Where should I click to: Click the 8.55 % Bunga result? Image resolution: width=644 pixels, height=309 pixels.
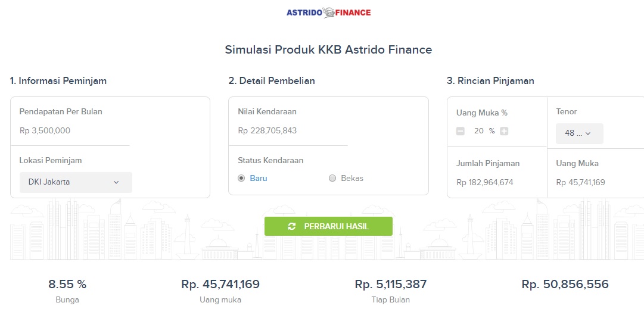[x=67, y=284]
